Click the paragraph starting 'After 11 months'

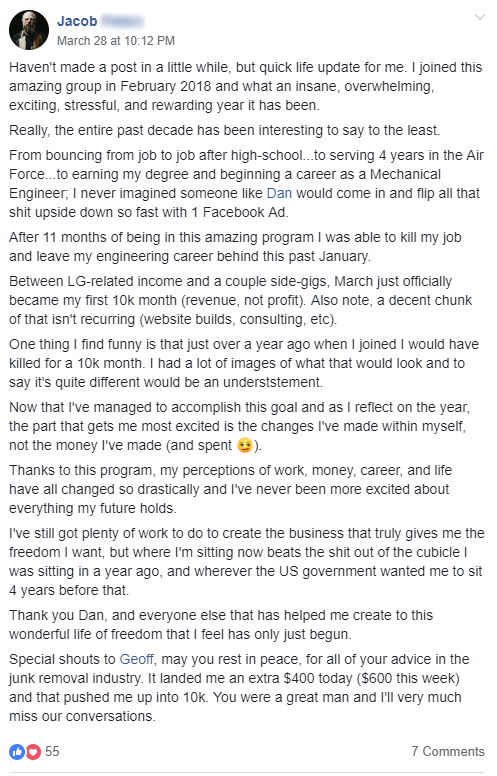coord(235,246)
